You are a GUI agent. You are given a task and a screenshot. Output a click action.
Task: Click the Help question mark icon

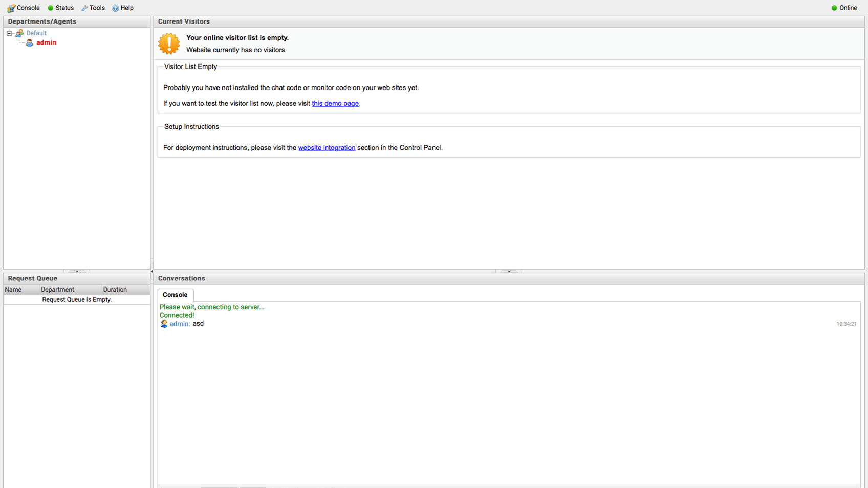point(115,8)
